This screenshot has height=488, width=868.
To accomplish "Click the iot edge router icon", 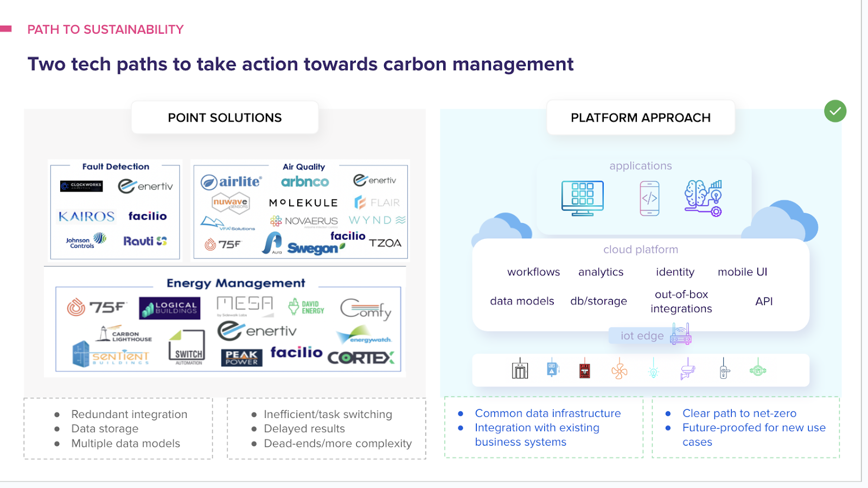I will coord(680,334).
